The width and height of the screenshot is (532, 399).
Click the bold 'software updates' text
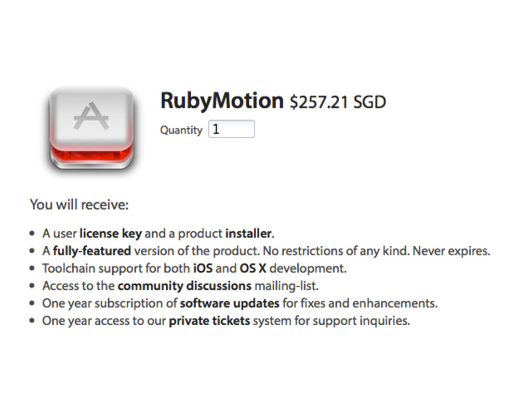click(x=230, y=303)
